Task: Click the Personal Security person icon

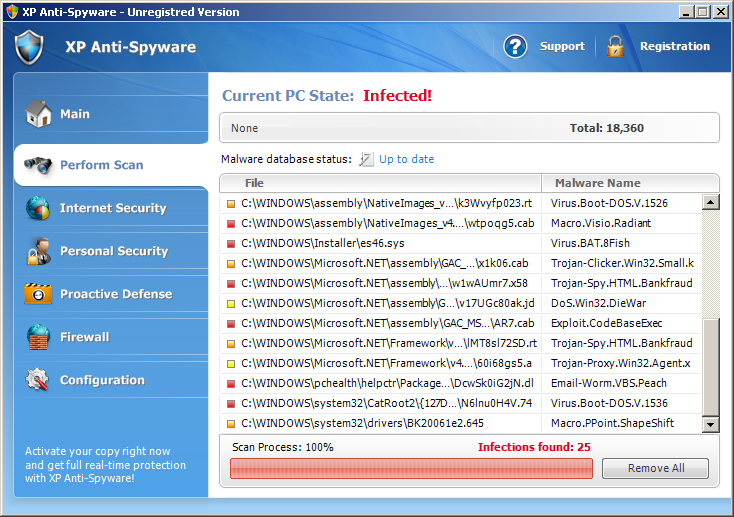Action: (x=39, y=251)
